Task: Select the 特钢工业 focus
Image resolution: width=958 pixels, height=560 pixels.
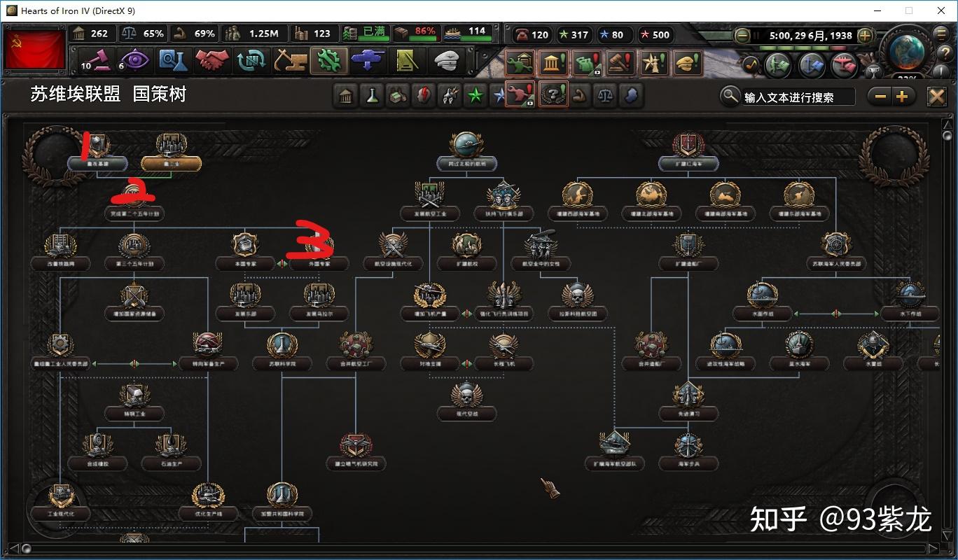Action: (x=134, y=402)
